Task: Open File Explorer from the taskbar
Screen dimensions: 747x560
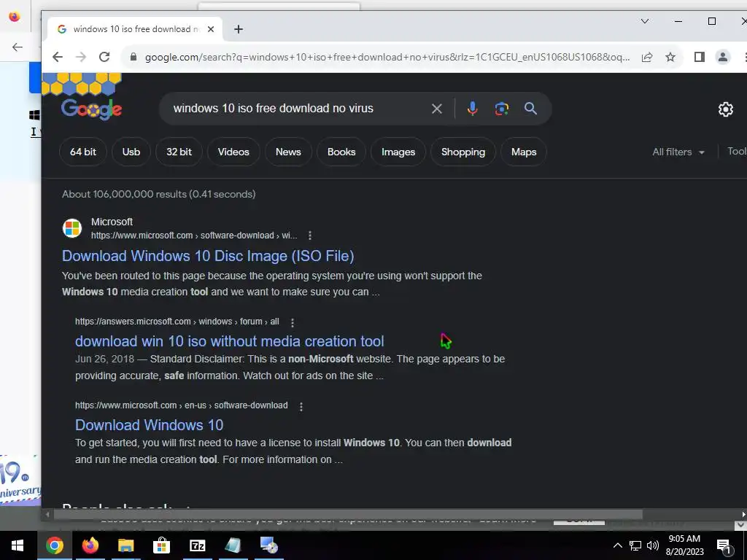Action: coord(125,545)
